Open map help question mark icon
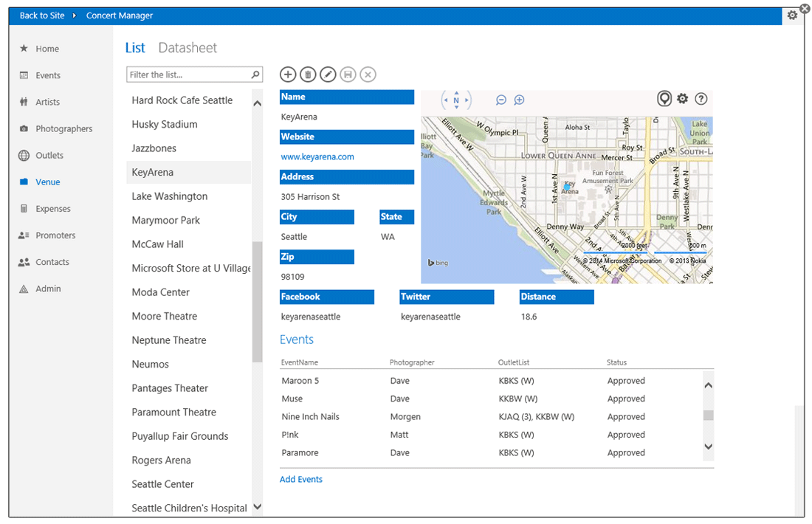Screen dimensions: 812x524 [701, 98]
